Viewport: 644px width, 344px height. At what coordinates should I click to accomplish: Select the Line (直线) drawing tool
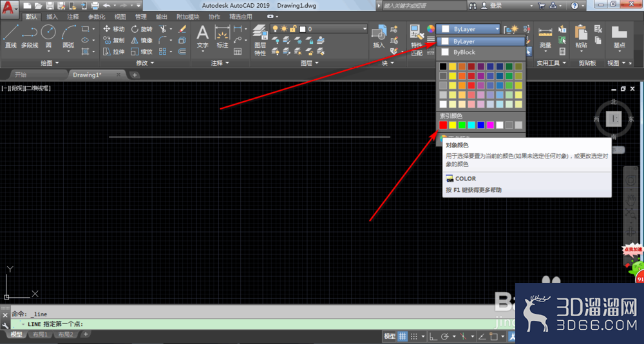tap(10, 36)
